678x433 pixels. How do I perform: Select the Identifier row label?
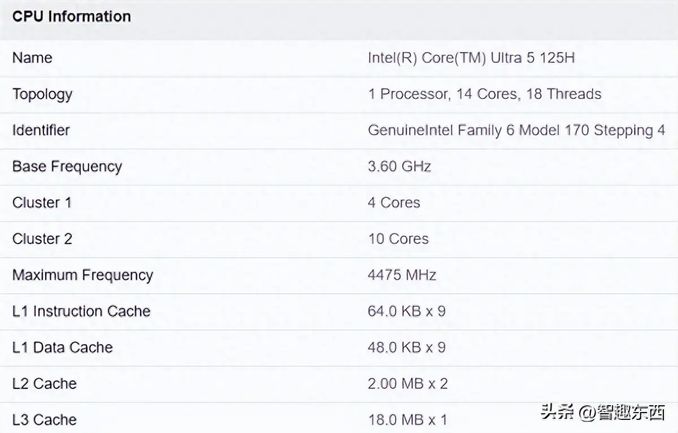point(41,130)
